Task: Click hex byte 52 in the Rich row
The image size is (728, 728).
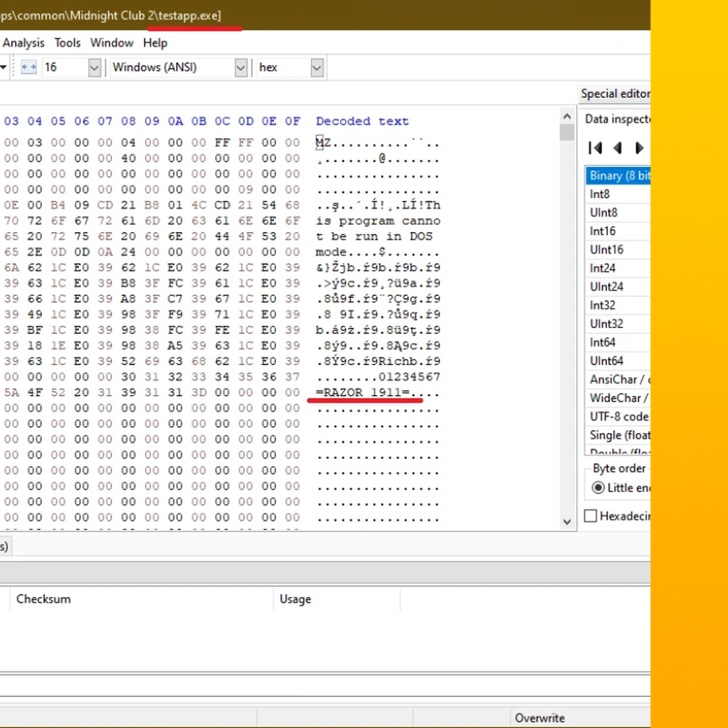Action: click(129, 361)
